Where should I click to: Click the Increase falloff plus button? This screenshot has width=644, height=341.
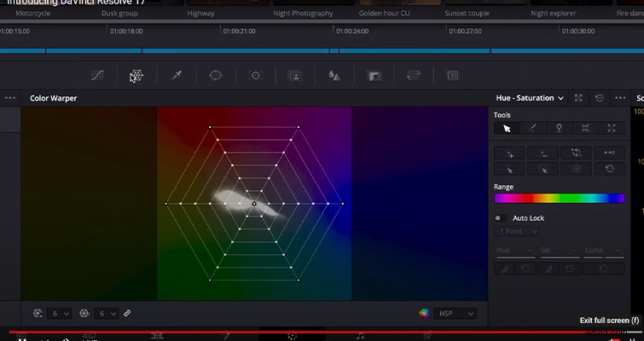point(509,153)
